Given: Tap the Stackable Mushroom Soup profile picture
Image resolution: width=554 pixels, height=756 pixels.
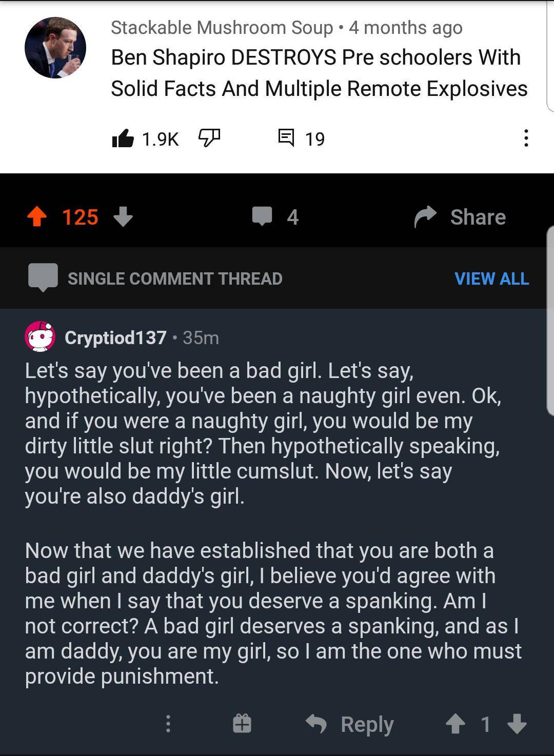Looking at the screenshot, I should pyautogui.click(x=55, y=48).
